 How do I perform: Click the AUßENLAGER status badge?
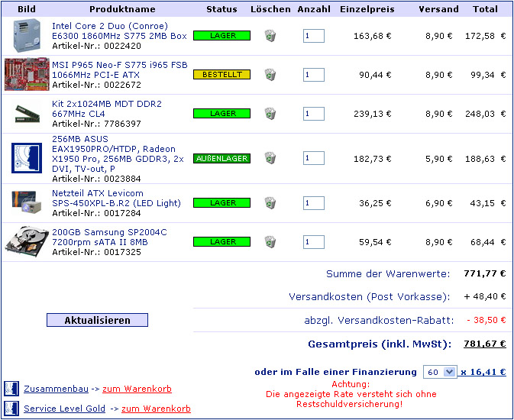pos(222,158)
